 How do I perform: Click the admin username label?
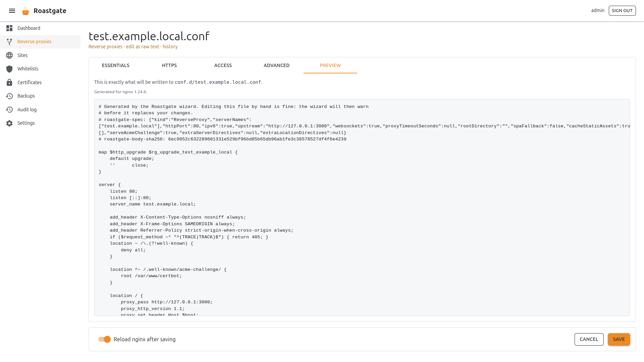pos(598,10)
